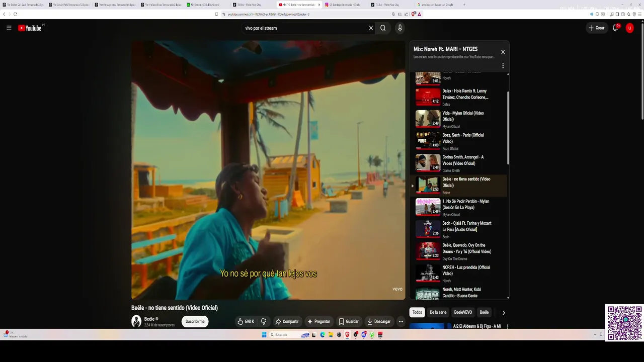Screen dimensions: 644x362
Task: Click the Preguntar button
Action: 319,321
